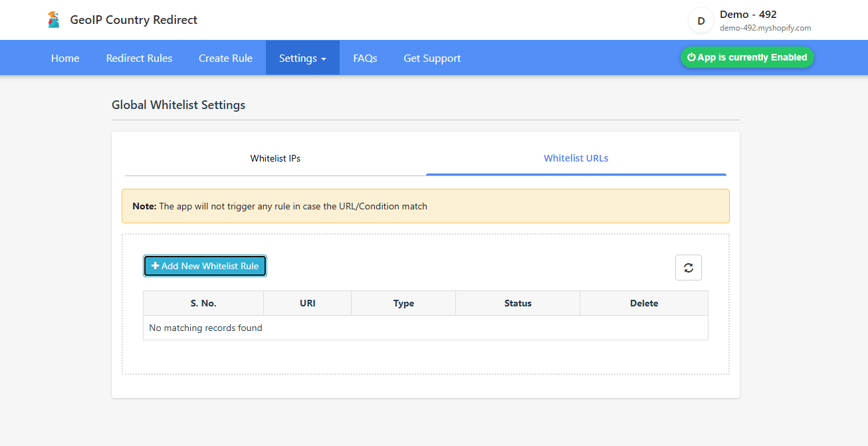Click the GeoIP Country Redirect logo icon
The image size is (868, 446).
[54, 20]
